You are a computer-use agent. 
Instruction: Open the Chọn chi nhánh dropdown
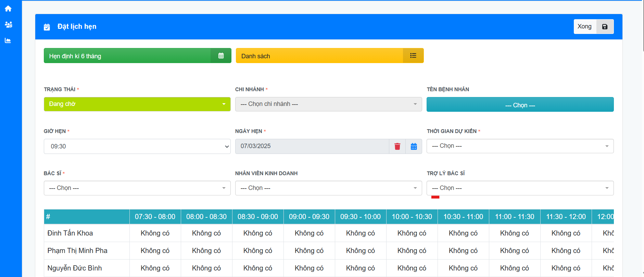(328, 104)
